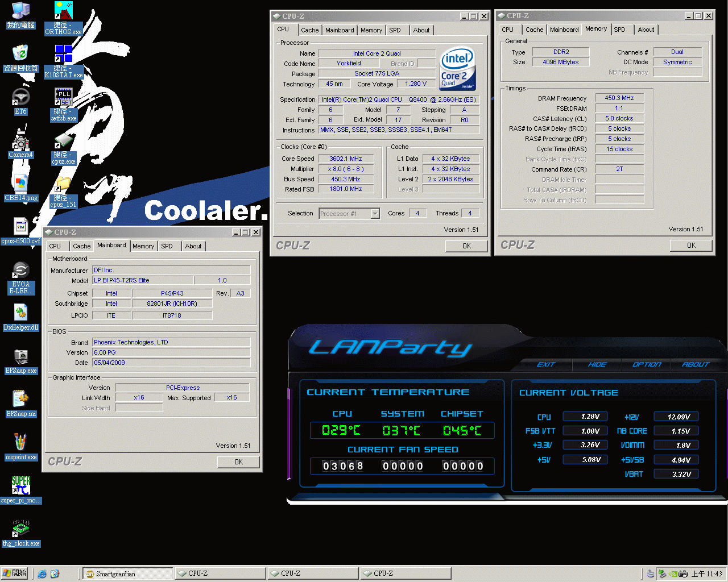Image resolution: width=728 pixels, height=582 pixels.
Task: Click the BIOS Date 05/04/2009
Action: [171, 363]
